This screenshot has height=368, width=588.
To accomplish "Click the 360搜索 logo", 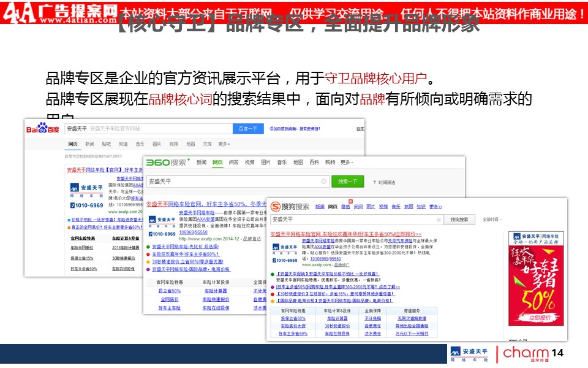I will pyautogui.click(x=167, y=162).
